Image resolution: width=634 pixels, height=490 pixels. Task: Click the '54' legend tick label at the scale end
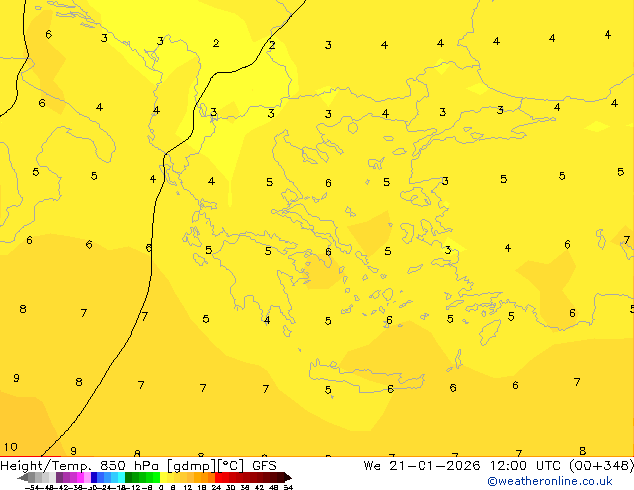[288, 487]
